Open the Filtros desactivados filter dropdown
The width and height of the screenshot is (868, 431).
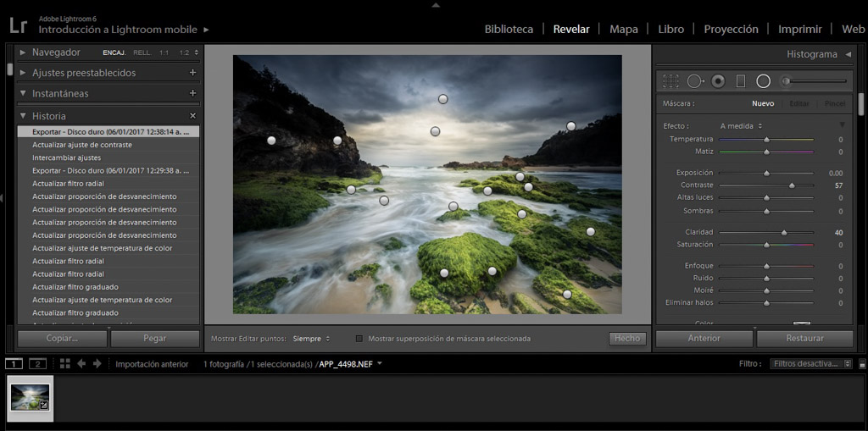810,364
